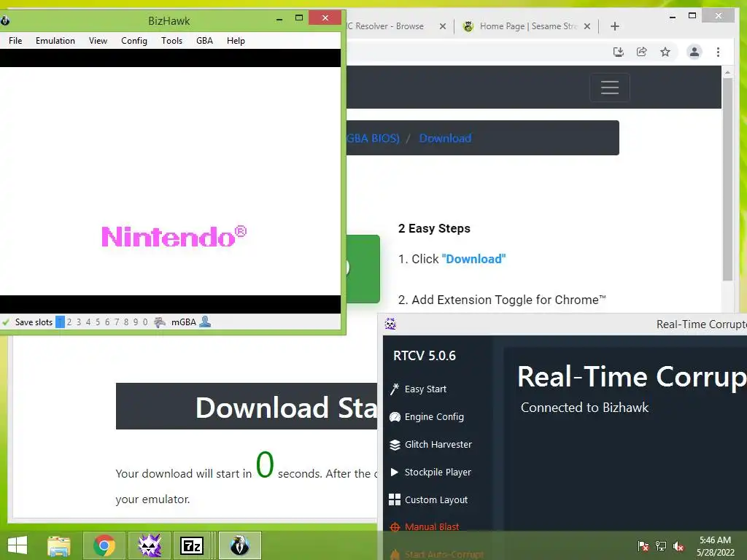Select save slot 3 in BizHawk status bar
Image resolution: width=747 pixels, height=560 pixels.
pyautogui.click(x=79, y=322)
